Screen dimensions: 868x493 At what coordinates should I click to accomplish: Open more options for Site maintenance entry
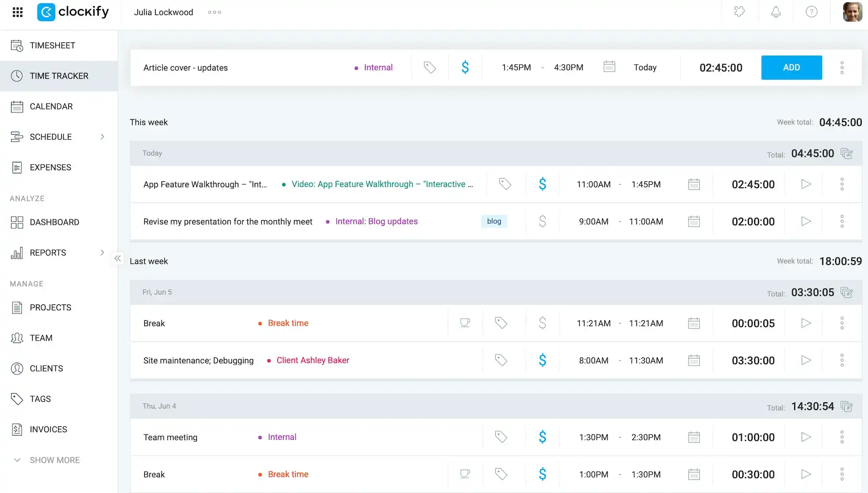(842, 360)
